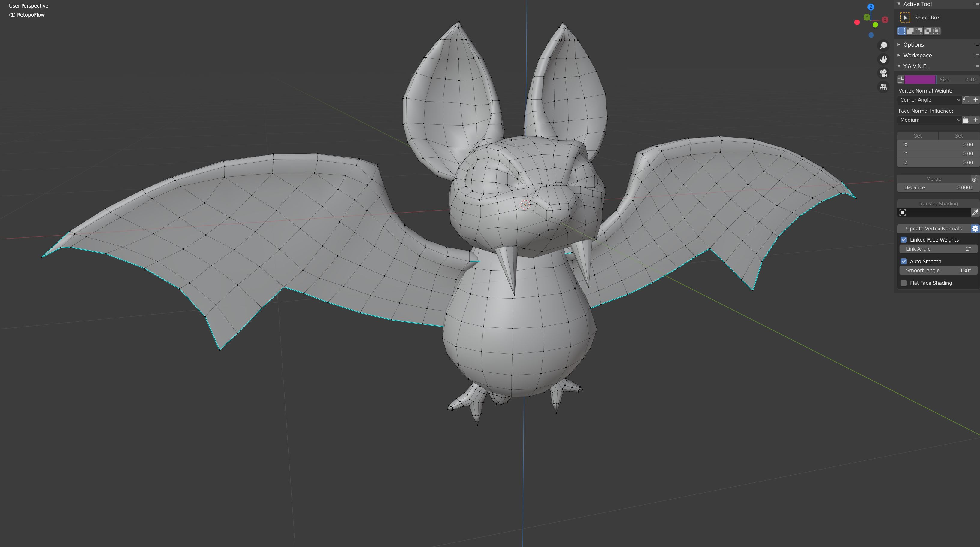The image size is (980, 547).
Task: Click the Y axis on navigation gizmo
Action: [867, 17]
